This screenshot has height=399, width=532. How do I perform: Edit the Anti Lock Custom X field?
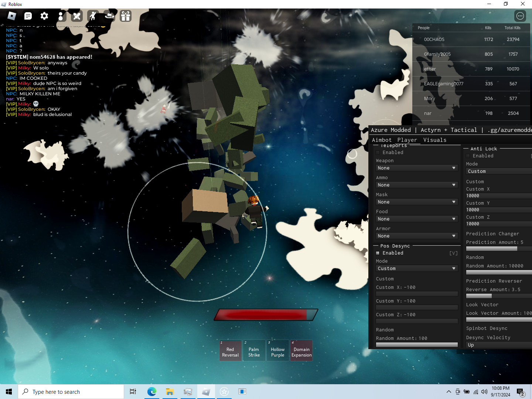pos(499,196)
